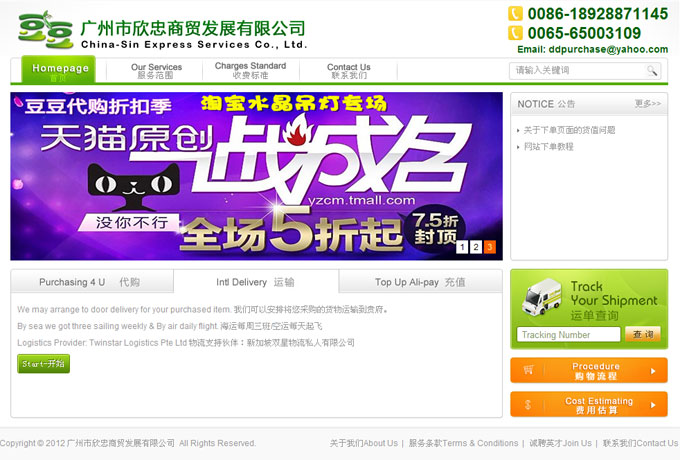Click the arrow on Cost Estimating button
680x460 pixels.
coord(653,405)
